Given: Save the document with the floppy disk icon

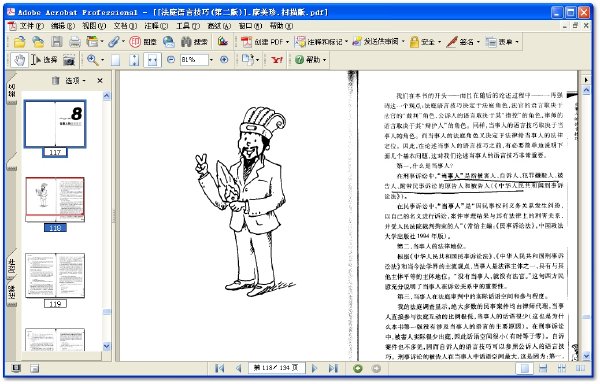Looking at the screenshot, I should [x=57, y=42].
